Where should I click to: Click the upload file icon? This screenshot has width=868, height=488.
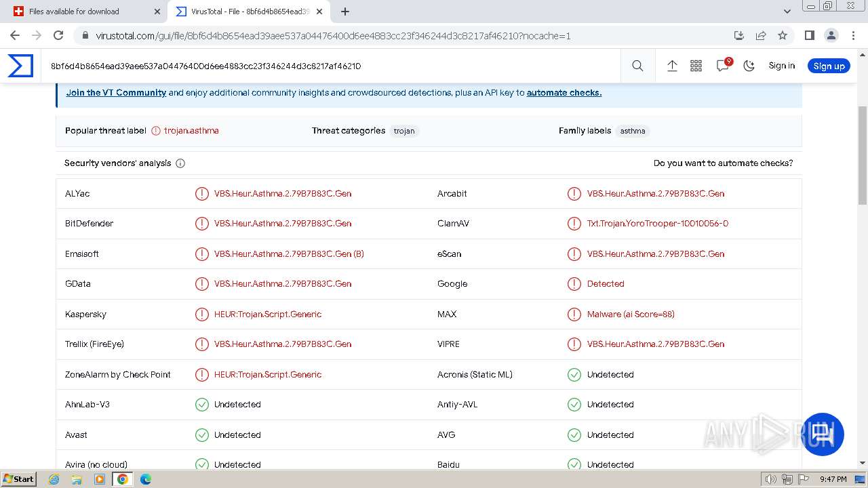(672, 66)
